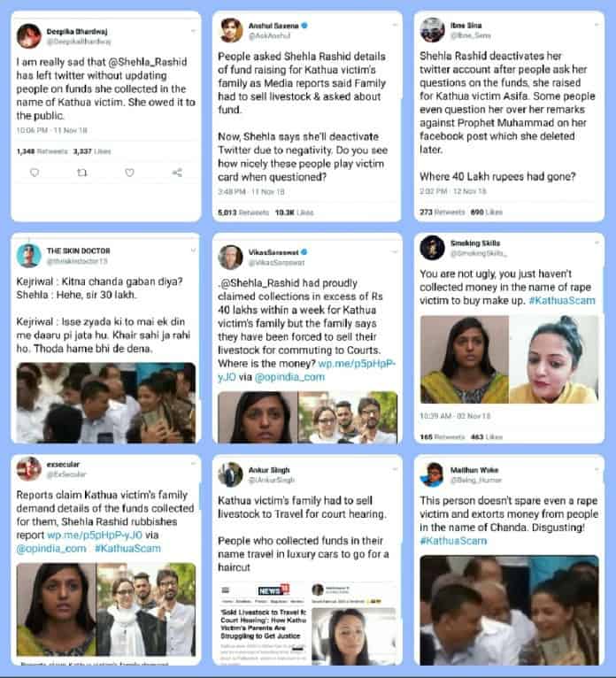
Task: Expand options chevron on Anshul Saxena's tweet
Action: tap(394, 25)
